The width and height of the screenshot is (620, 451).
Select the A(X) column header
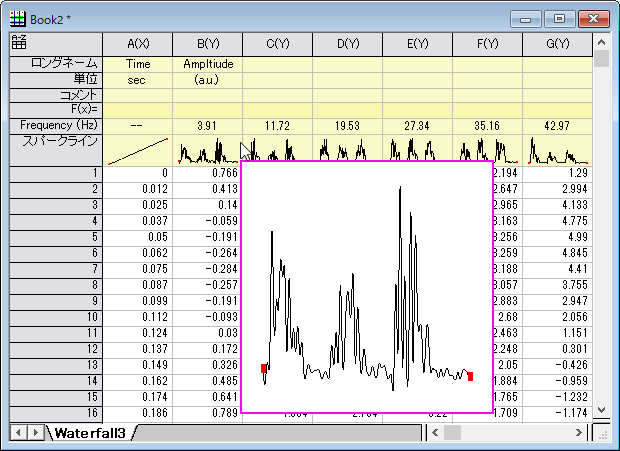[x=138, y=44]
